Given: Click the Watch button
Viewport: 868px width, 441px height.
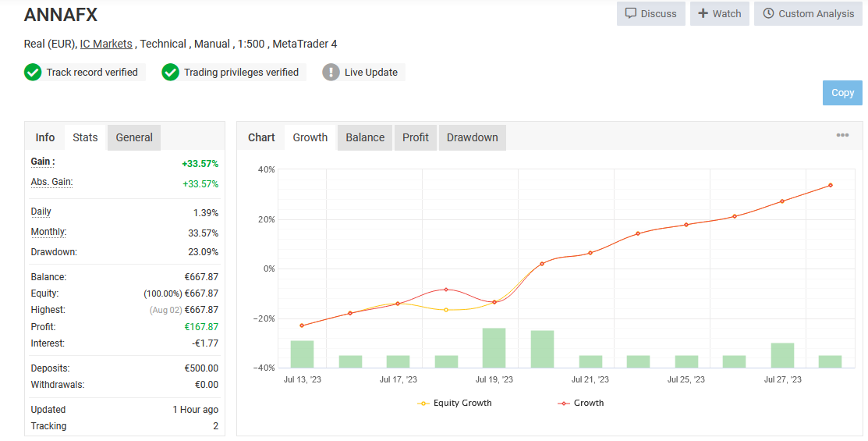Looking at the screenshot, I should click(x=720, y=13).
